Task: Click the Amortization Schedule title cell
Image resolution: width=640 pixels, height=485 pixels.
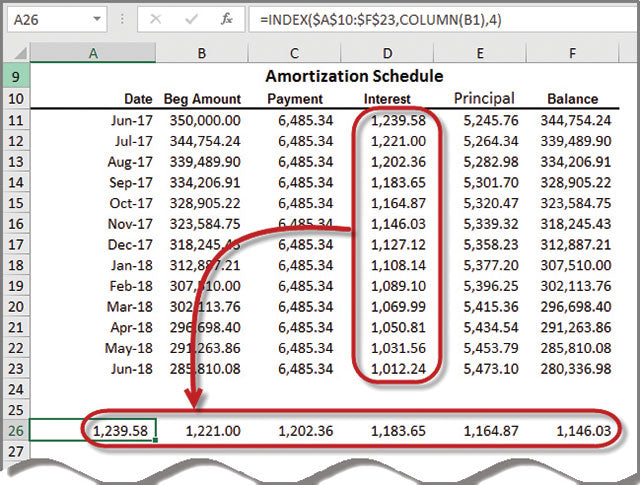Action: point(354,76)
